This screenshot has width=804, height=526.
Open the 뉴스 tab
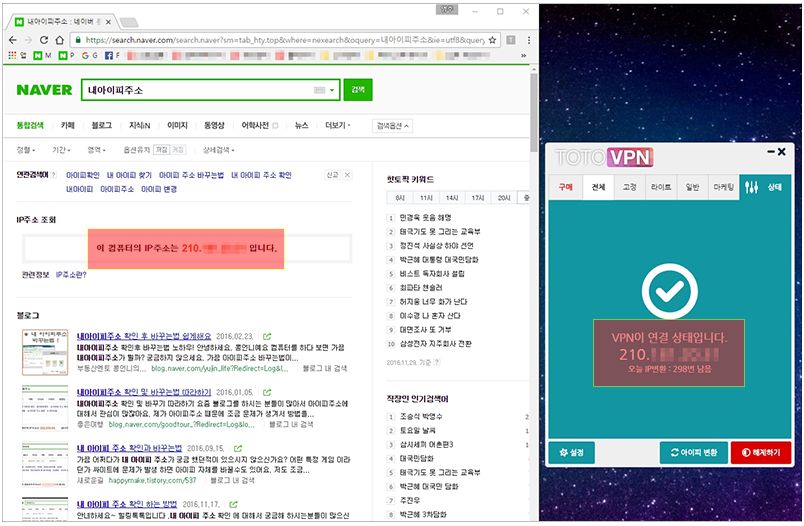pos(302,125)
